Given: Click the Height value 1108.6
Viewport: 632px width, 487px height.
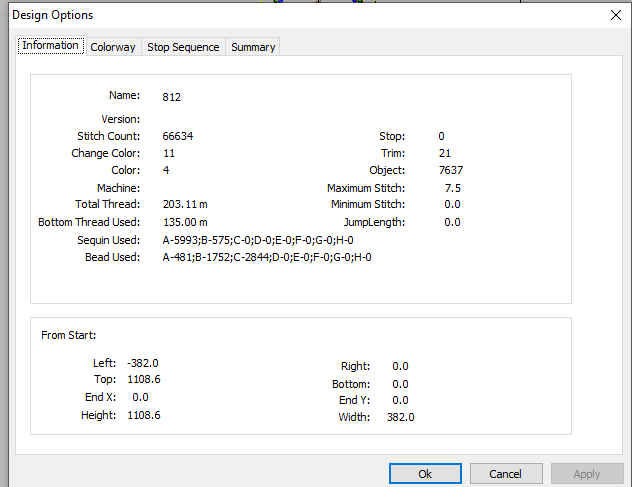Looking at the screenshot, I should [144, 415].
